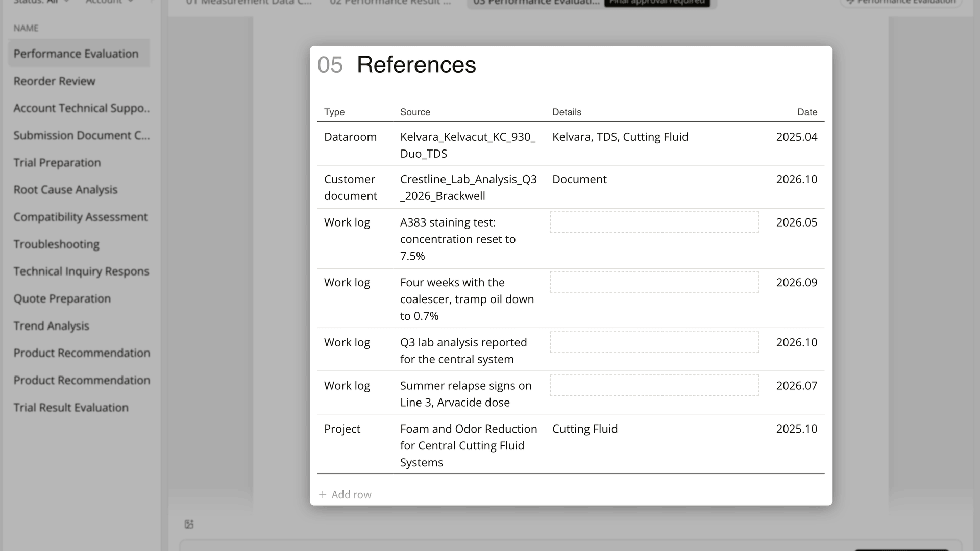
Task: Click the image-add icon below the document
Action: 189,524
